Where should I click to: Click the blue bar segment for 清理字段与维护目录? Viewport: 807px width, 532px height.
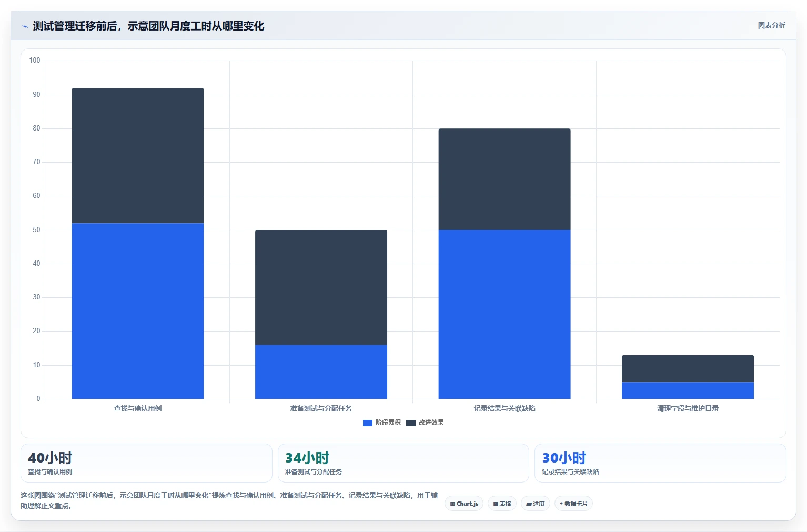(688, 390)
